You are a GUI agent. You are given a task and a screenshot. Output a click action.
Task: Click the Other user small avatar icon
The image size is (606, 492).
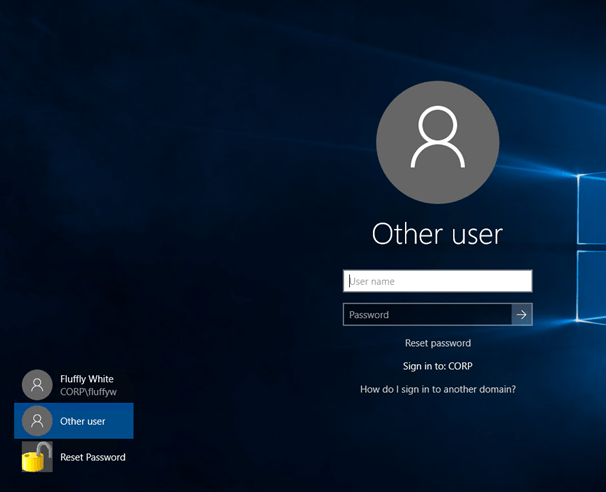[37, 421]
